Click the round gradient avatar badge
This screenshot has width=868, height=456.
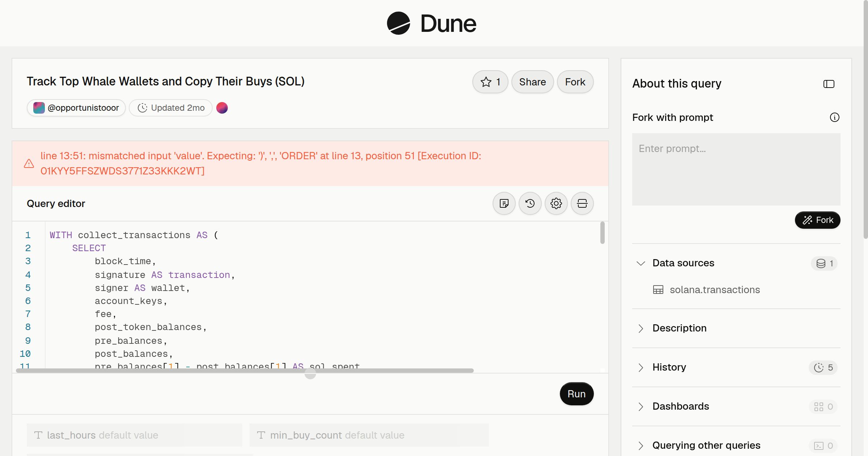222,108
